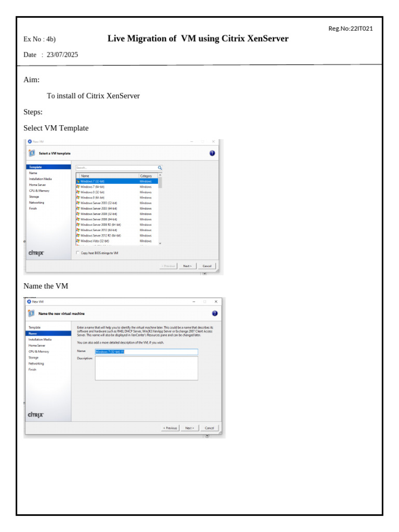Click the date '23/07/2025' text
Viewport: 399px width, 532px height.
(62, 55)
